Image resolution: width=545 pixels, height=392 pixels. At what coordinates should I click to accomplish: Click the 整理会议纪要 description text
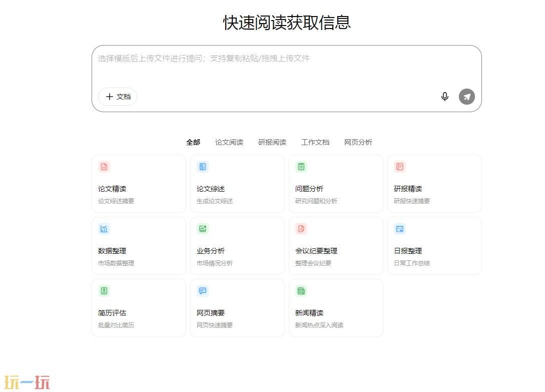pyautogui.click(x=313, y=263)
